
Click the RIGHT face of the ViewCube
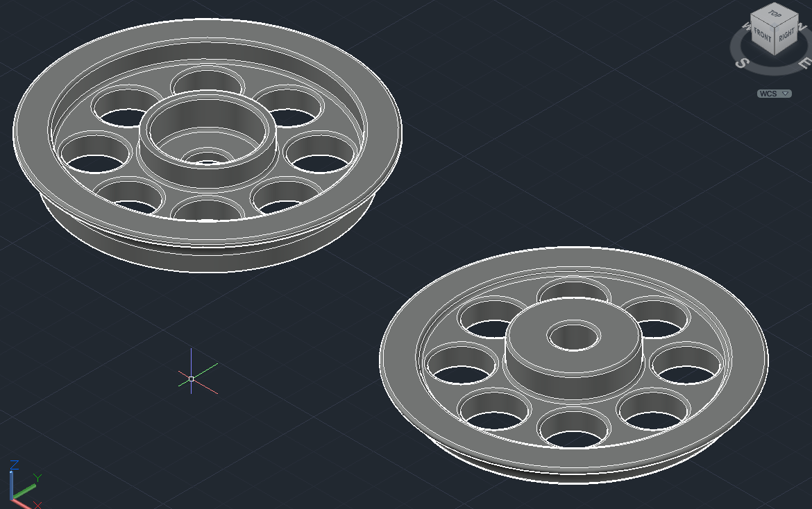point(786,35)
